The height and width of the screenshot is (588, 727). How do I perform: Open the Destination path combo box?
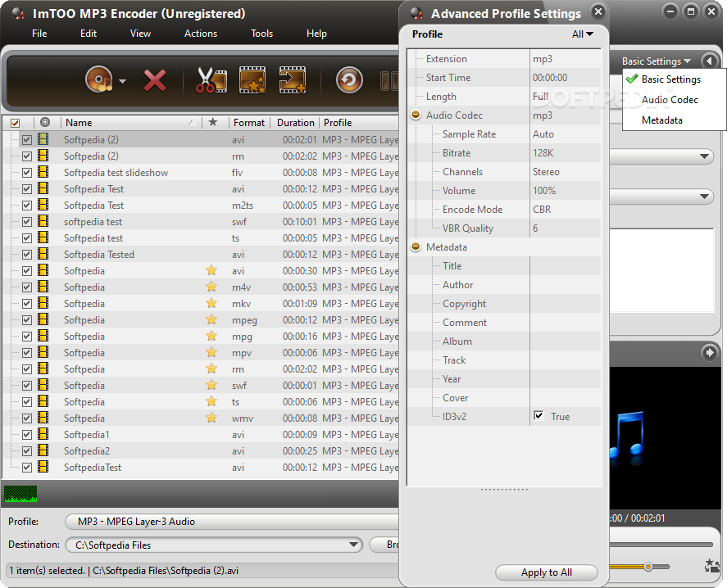click(214, 545)
